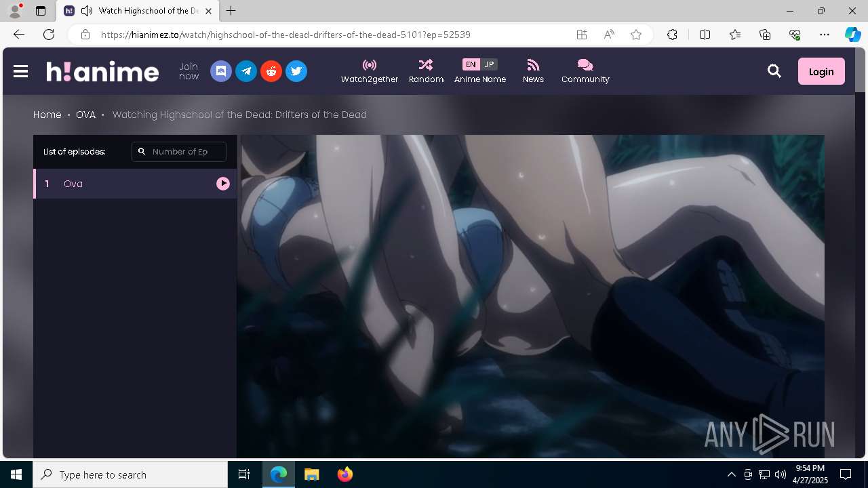The width and height of the screenshot is (868, 488).
Task: Open the Twitter profile icon
Action: [296, 71]
